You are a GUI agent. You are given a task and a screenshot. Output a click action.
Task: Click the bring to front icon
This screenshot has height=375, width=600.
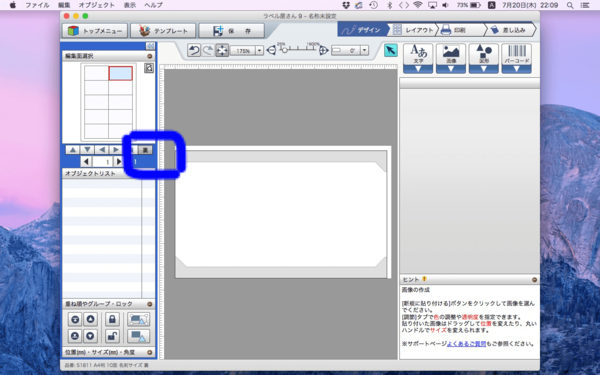coord(75,319)
